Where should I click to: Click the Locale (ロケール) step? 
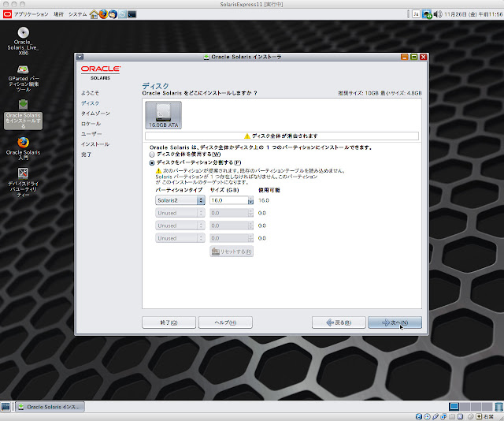tap(91, 124)
